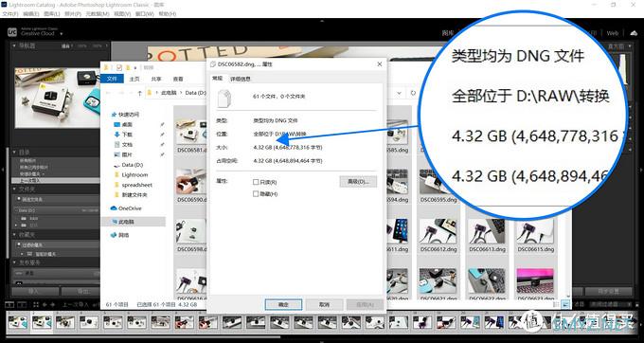This screenshot has height=343, width=644.
Task: Click the 导入 button in Lightroom
Action: [x=34, y=291]
